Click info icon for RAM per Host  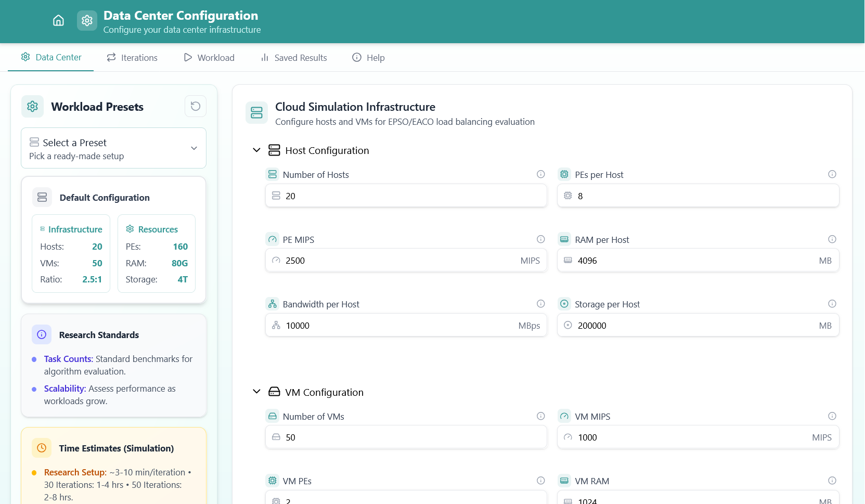coord(832,239)
